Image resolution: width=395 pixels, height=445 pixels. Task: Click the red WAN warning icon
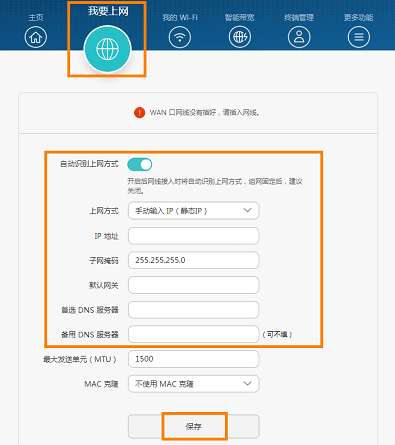[x=139, y=113]
